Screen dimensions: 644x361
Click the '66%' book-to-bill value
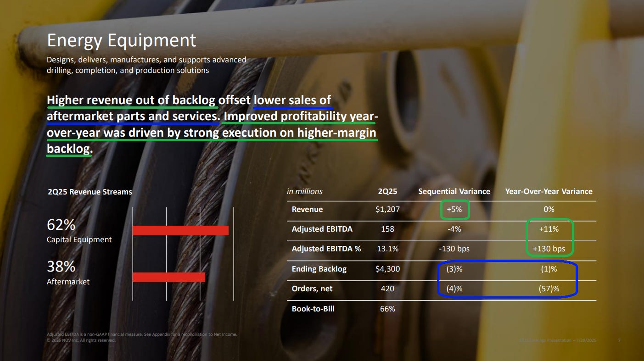pos(387,309)
